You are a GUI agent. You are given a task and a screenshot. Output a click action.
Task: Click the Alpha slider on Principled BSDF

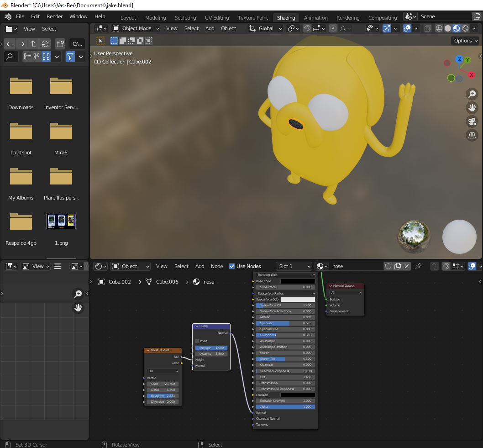tap(285, 407)
